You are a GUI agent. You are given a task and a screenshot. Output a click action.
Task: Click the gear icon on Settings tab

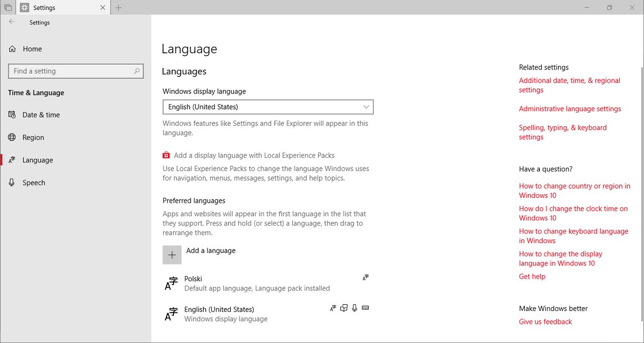click(x=25, y=8)
